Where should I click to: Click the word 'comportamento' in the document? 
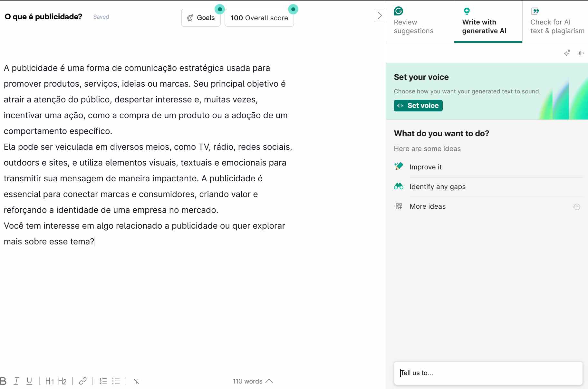[35, 131]
